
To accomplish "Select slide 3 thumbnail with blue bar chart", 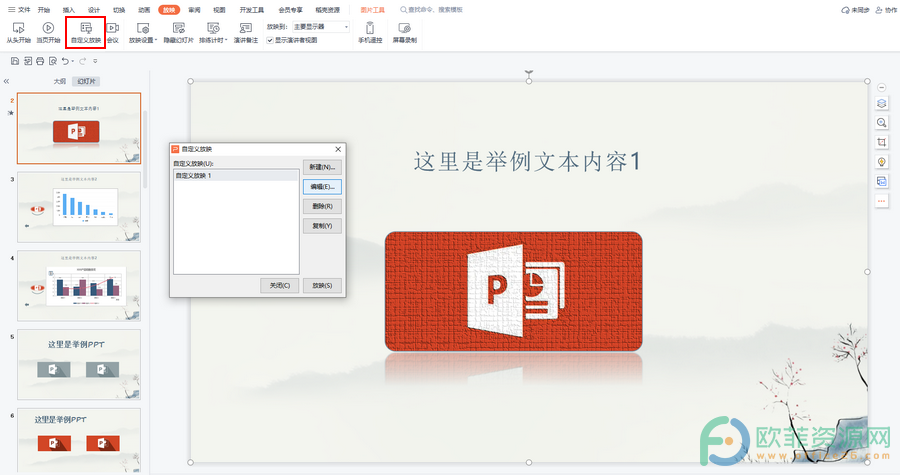I will (x=79, y=207).
